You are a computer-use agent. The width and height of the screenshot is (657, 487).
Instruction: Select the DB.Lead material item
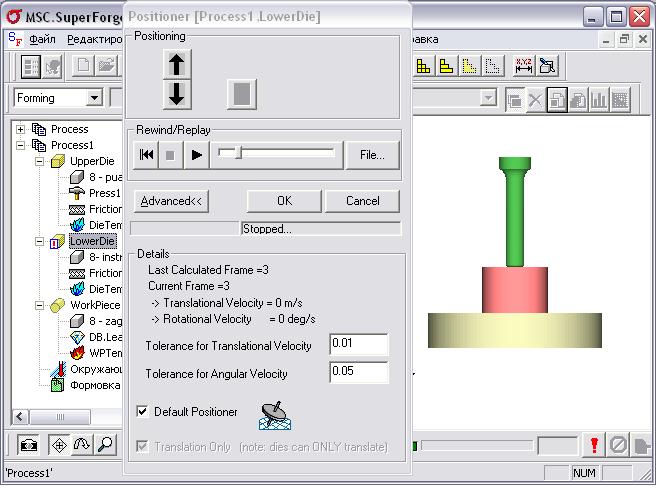[x=105, y=337]
